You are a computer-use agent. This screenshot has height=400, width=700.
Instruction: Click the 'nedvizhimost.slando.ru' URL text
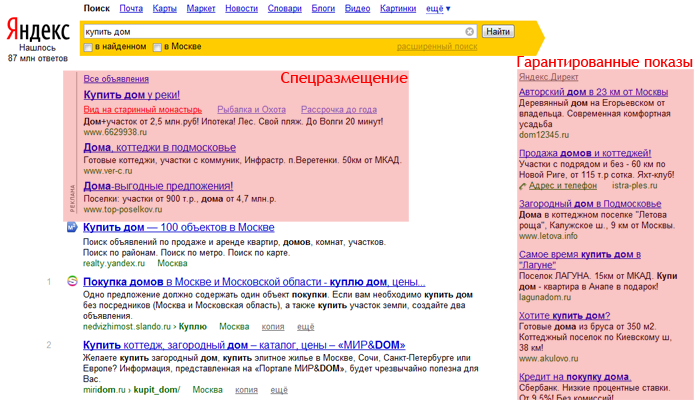coord(127,327)
